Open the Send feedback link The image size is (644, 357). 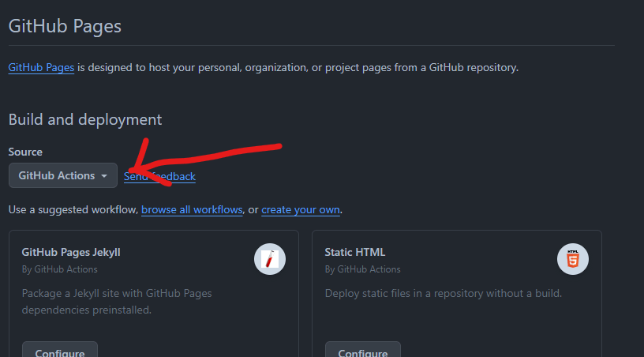click(159, 176)
